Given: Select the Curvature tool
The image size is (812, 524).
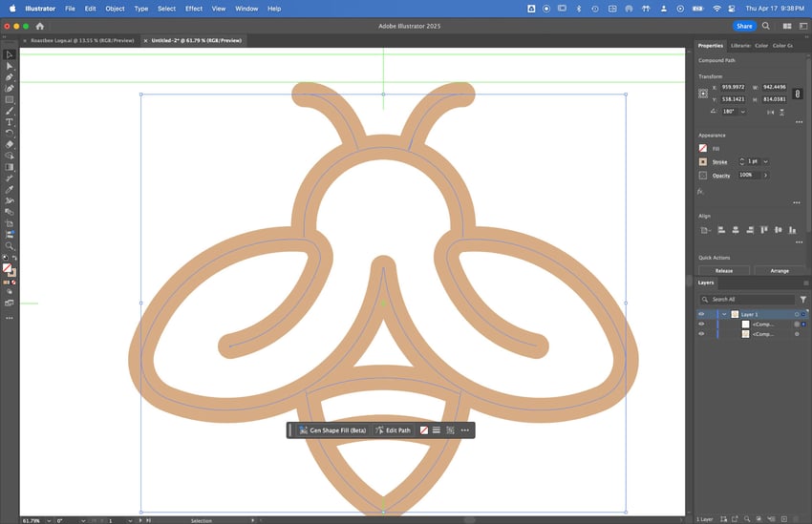Looking at the screenshot, I should pyautogui.click(x=10, y=89).
